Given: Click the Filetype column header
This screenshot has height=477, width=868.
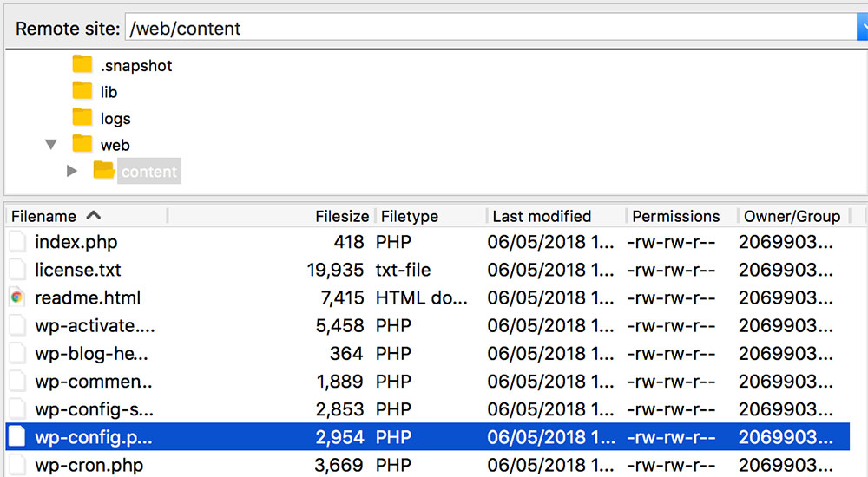Looking at the screenshot, I should pos(410,216).
